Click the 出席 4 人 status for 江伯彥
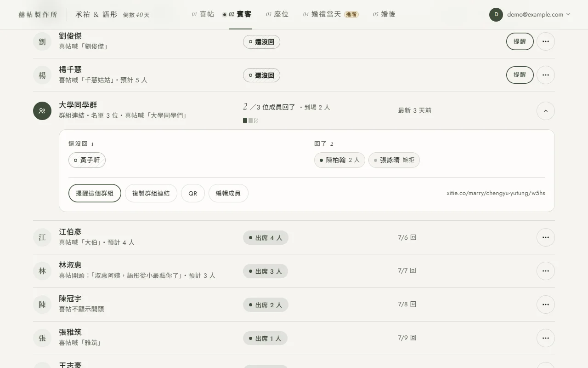Image resolution: width=588 pixels, height=368 pixels. click(266, 238)
